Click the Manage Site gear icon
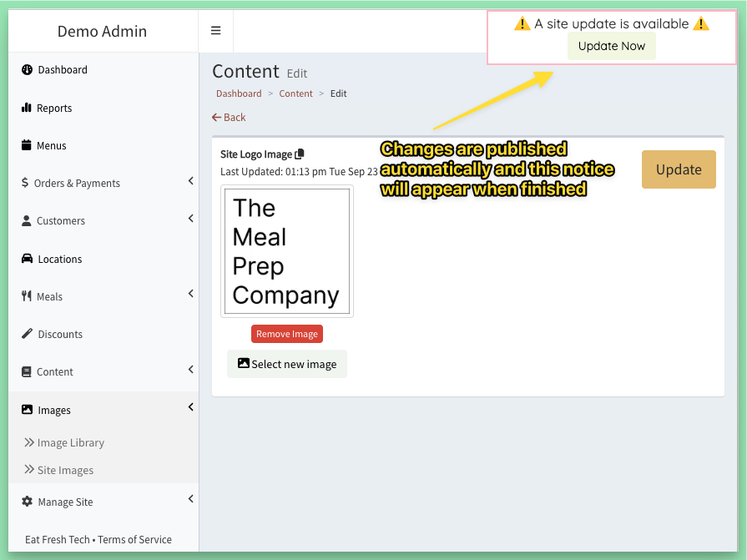The image size is (747, 560). (28, 502)
